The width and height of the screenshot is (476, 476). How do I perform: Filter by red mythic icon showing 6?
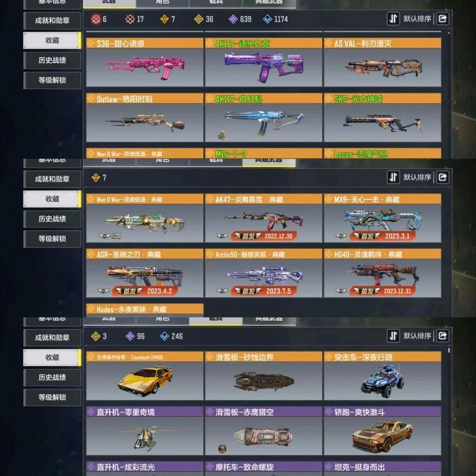click(96, 19)
